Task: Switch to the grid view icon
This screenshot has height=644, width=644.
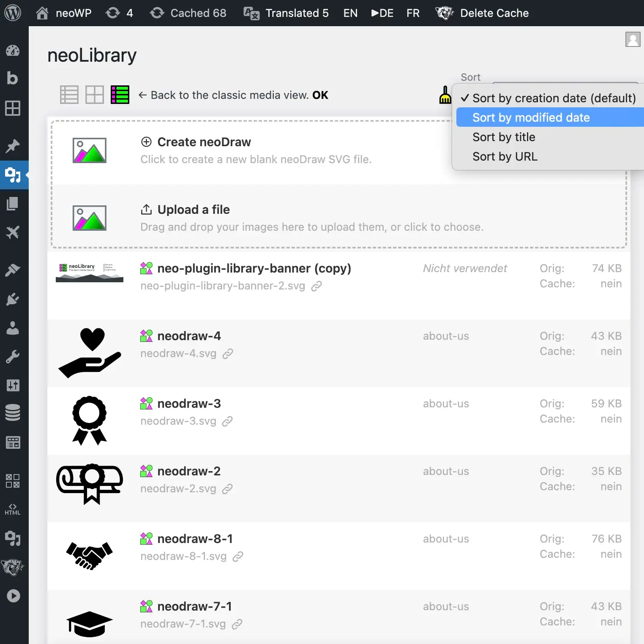Action: (x=95, y=95)
